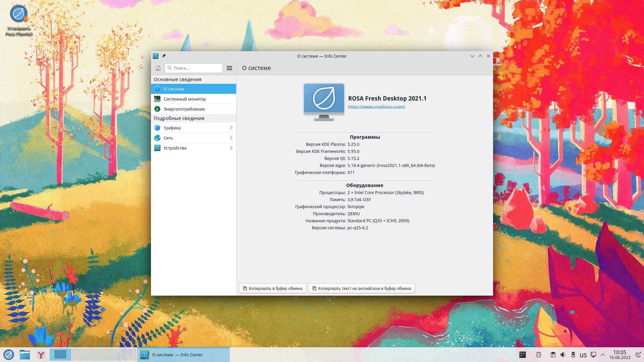Image resolution: width=644 pixels, height=362 pixels.
Task: Open the ROSA application launcher menu
Action: [x=8, y=355]
